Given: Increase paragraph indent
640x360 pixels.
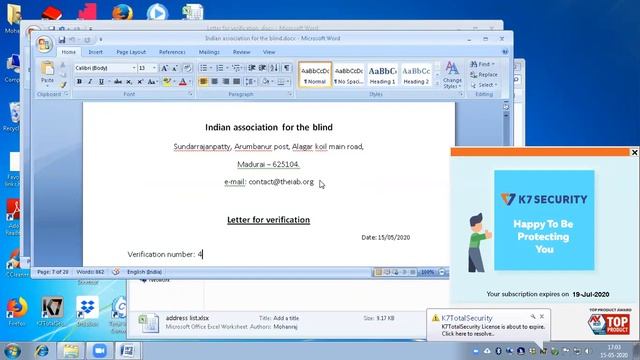Looking at the screenshot, I should point(262,68).
